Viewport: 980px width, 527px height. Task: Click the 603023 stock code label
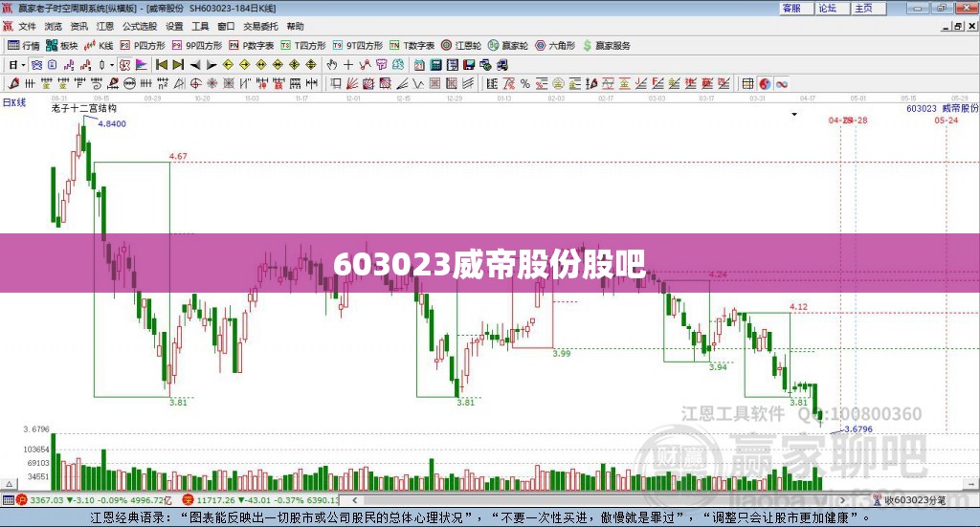pos(922,108)
